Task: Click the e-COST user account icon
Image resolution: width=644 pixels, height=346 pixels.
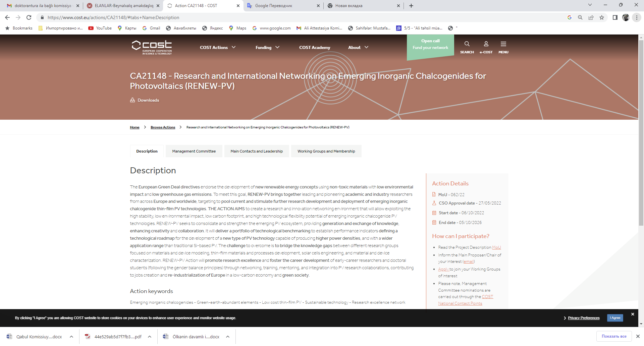Action: (x=486, y=44)
